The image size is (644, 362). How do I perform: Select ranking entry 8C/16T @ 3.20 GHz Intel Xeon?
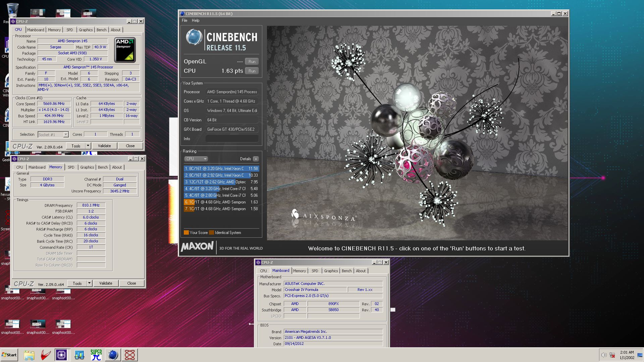tap(221, 169)
